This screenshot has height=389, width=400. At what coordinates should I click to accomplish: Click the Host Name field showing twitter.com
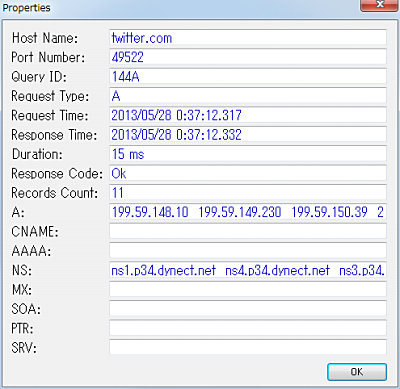point(248,38)
